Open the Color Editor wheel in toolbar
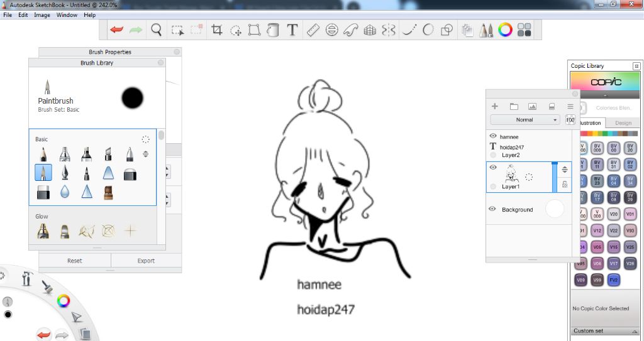 pyautogui.click(x=505, y=30)
